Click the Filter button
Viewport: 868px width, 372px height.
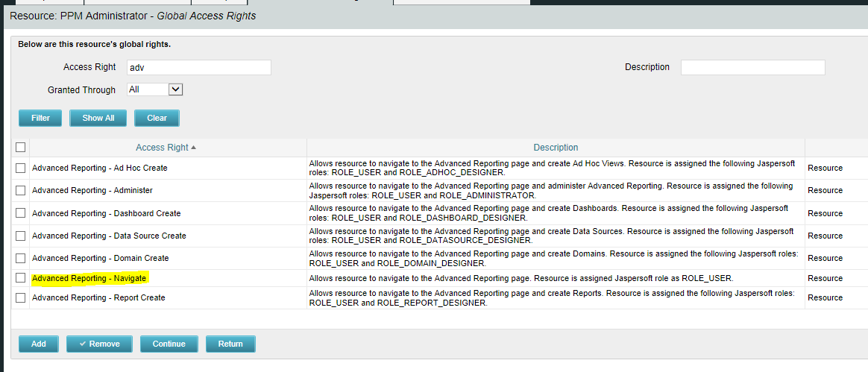coord(40,118)
